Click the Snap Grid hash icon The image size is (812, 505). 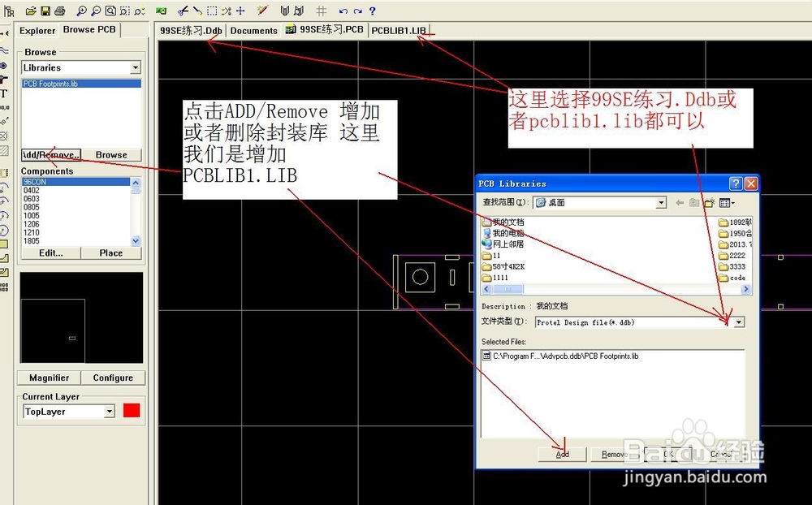coord(321,11)
